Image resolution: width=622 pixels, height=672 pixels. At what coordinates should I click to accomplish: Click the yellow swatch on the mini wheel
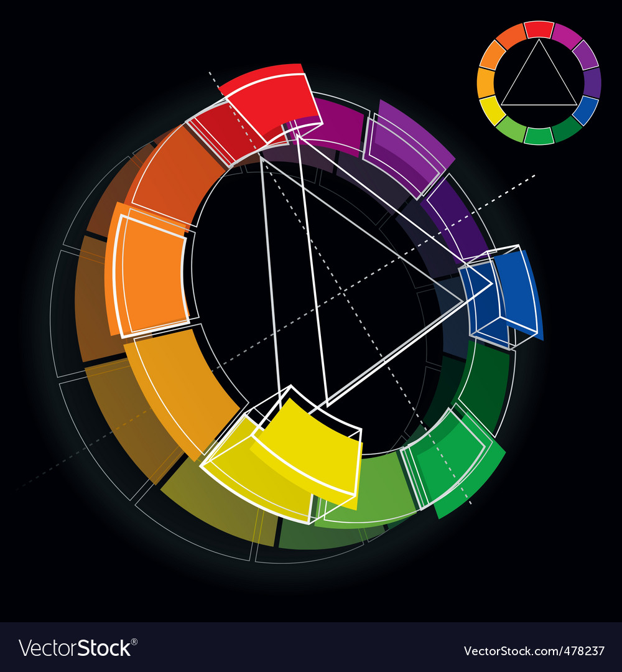point(493,111)
